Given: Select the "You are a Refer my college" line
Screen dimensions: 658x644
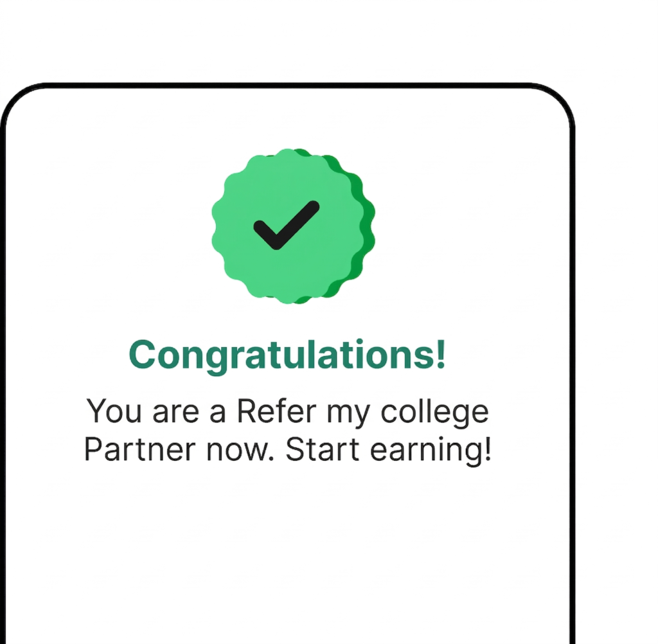Looking at the screenshot, I should tap(287, 411).
